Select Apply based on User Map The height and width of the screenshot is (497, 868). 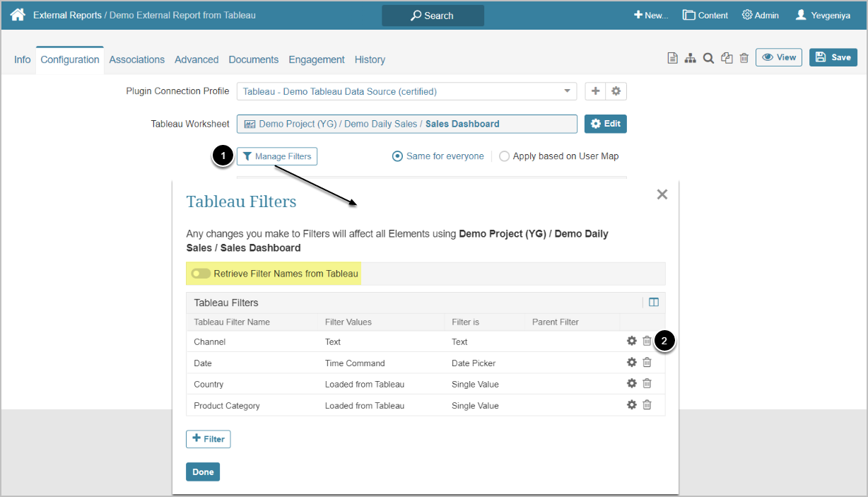click(504, 156)
